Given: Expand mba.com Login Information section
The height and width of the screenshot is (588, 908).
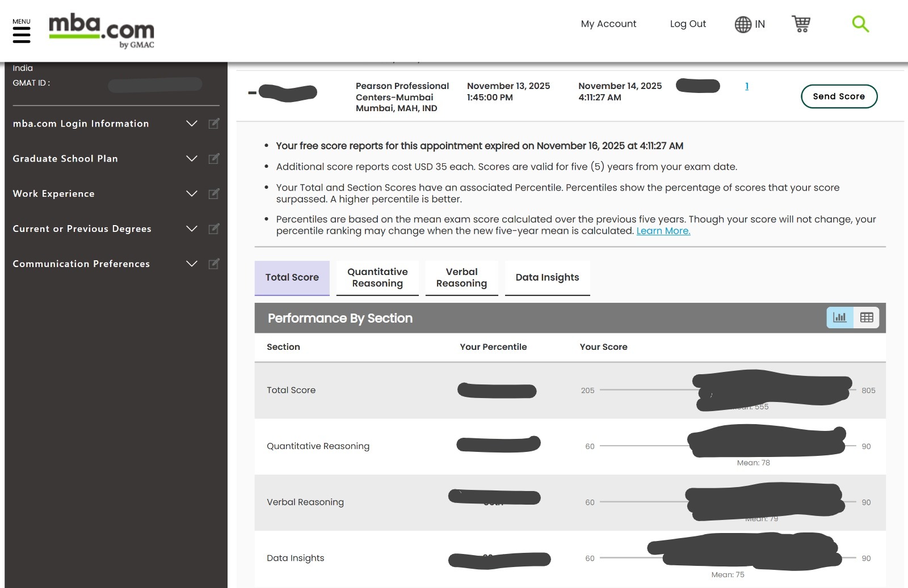Looking at the screenshot, I should (192, 124).
